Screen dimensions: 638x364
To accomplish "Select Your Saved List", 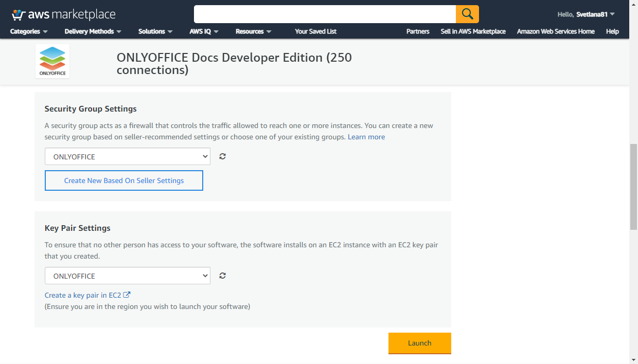I will pyautogui.click(x=315, y=31).
